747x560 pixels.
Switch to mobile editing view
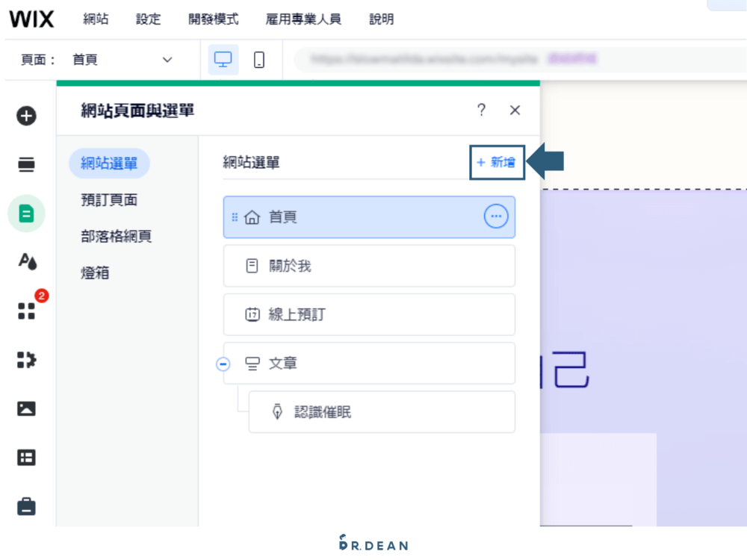click(x=259, y=60)
